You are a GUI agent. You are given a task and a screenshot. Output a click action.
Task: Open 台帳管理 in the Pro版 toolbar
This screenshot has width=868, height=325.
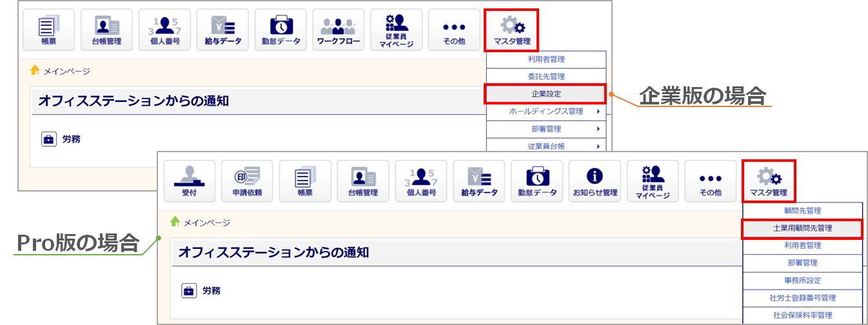tap(363, 181)
